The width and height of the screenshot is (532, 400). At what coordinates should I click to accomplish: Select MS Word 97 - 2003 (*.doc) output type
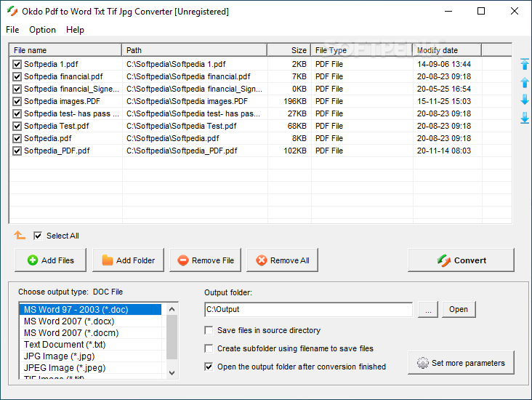click(90, 310)
